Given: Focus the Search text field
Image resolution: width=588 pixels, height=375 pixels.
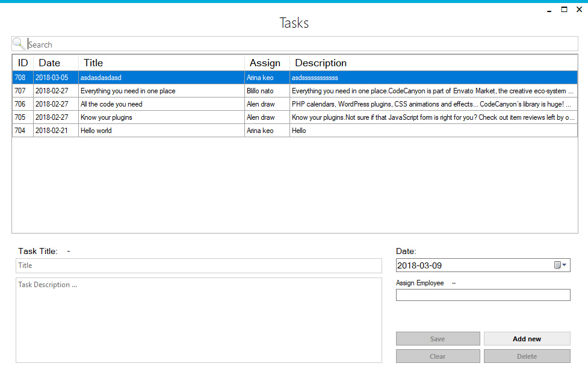Looking at the screenshot, I should point(302,45).
